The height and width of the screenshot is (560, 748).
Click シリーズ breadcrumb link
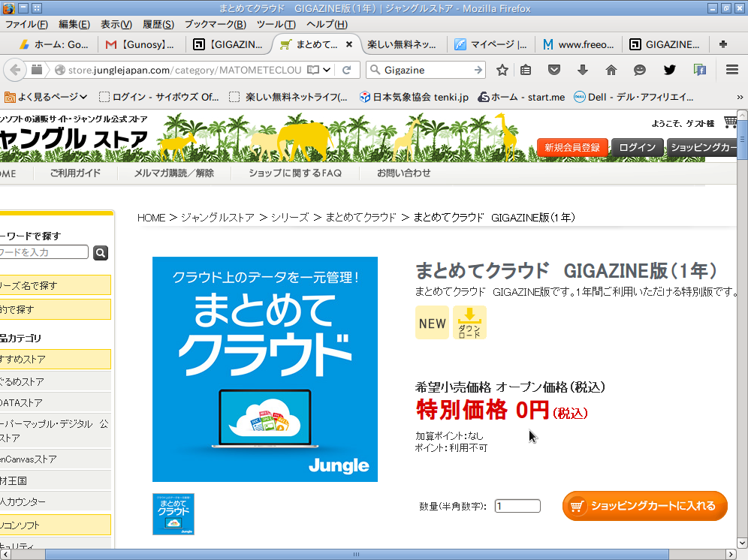(290, 218)
